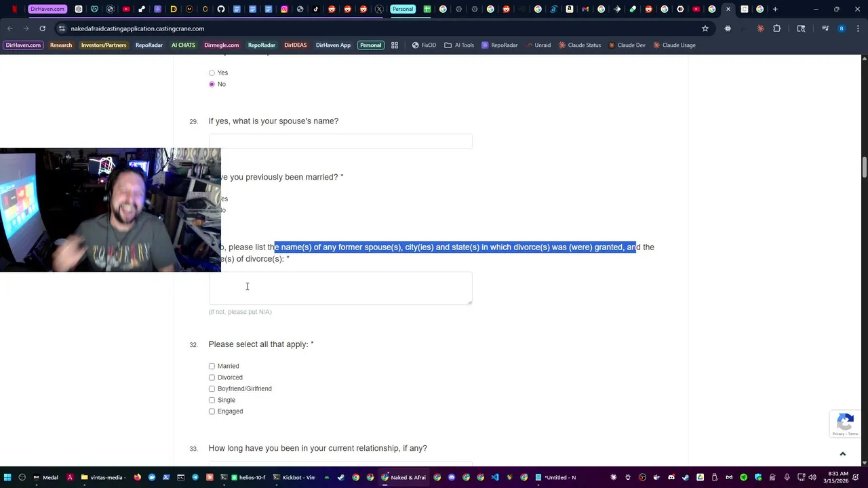Screen dimensions: 868x488
Task: Open the Claude Usage bookmark
Action: [675, 45]
